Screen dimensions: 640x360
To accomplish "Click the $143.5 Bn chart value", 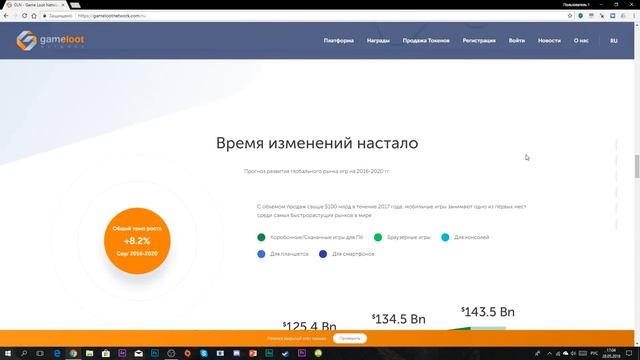I will point(488,312).
